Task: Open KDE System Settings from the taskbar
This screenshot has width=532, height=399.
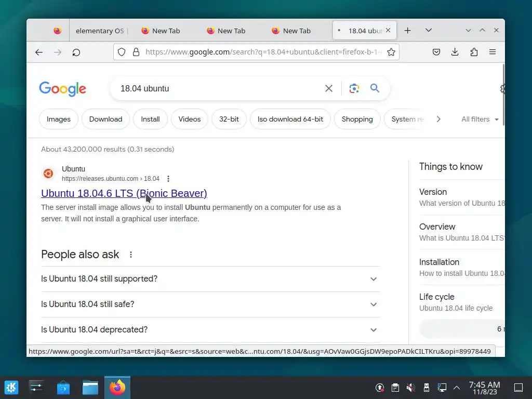Action: [36, 387]
